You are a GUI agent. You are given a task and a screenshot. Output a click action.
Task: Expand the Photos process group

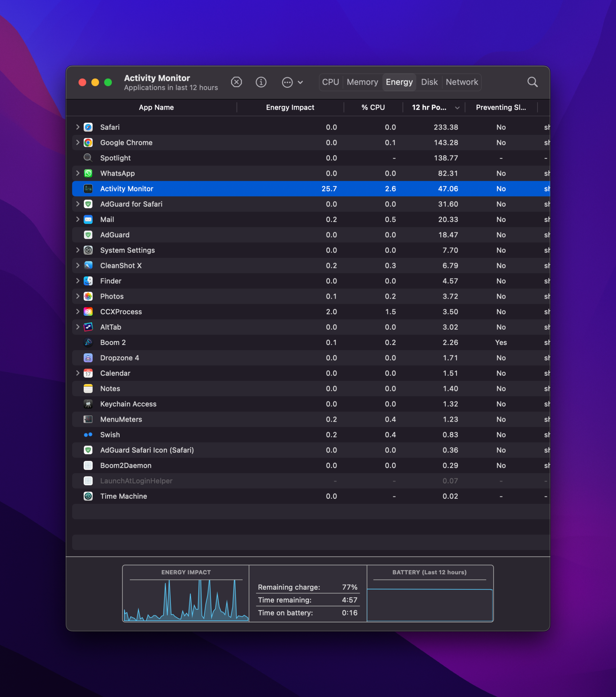point(78,296)
